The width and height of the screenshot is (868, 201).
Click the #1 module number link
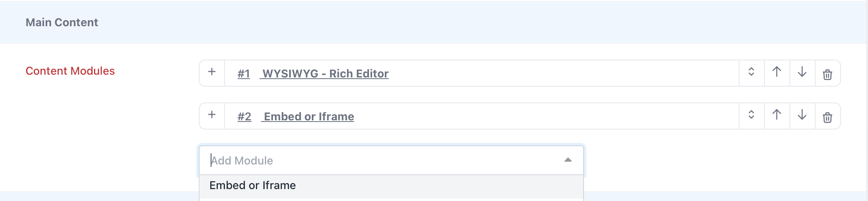click(x=244, y=74)
